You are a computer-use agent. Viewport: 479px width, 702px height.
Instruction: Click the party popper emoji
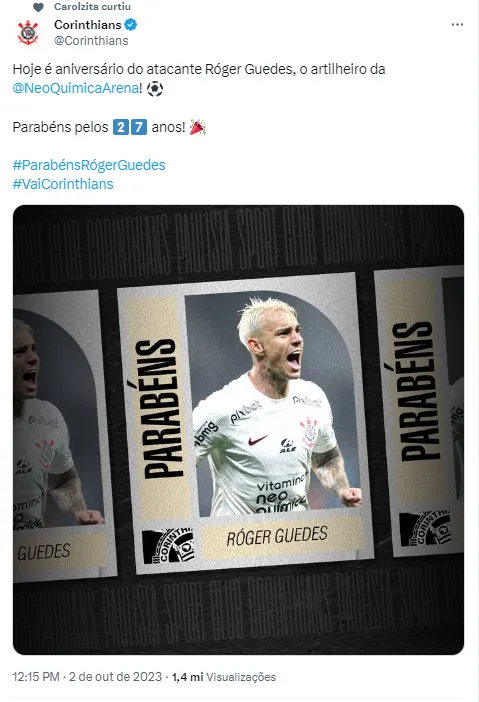(197, 127)
